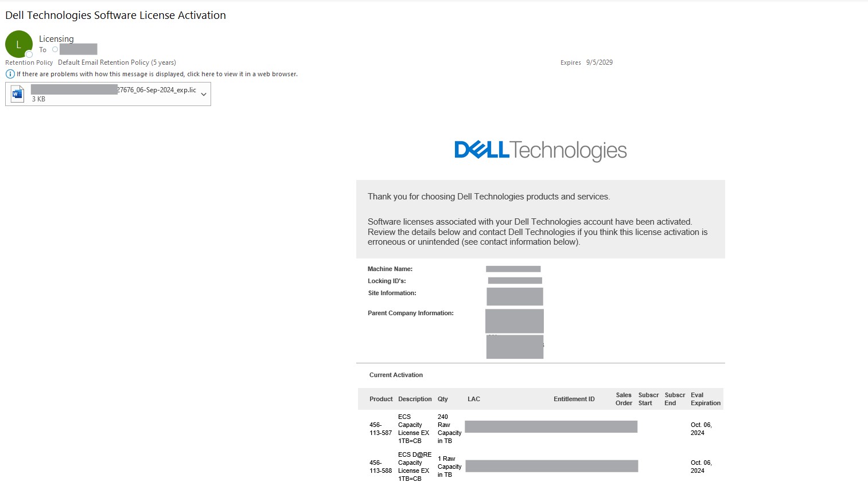
Task: Click the '1 Raw Capacity in TB' quantity
Action: [x=449, y=467]
